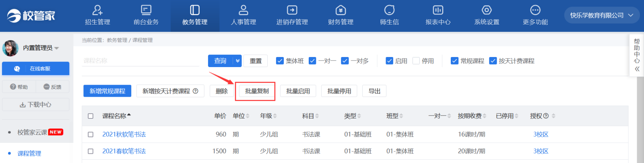Toggle the 按天计费课程 checkbox
The image size is (644, 163).
coord(493,61)
